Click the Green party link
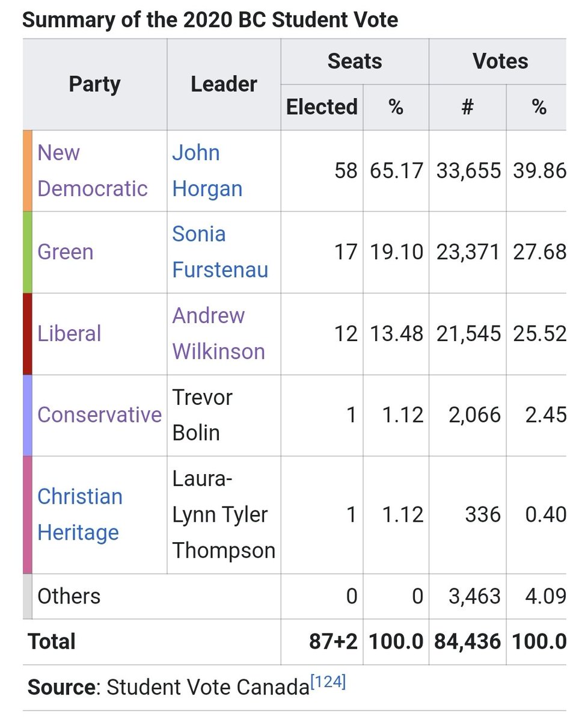The image size is (588, 722). coord(65,251)
